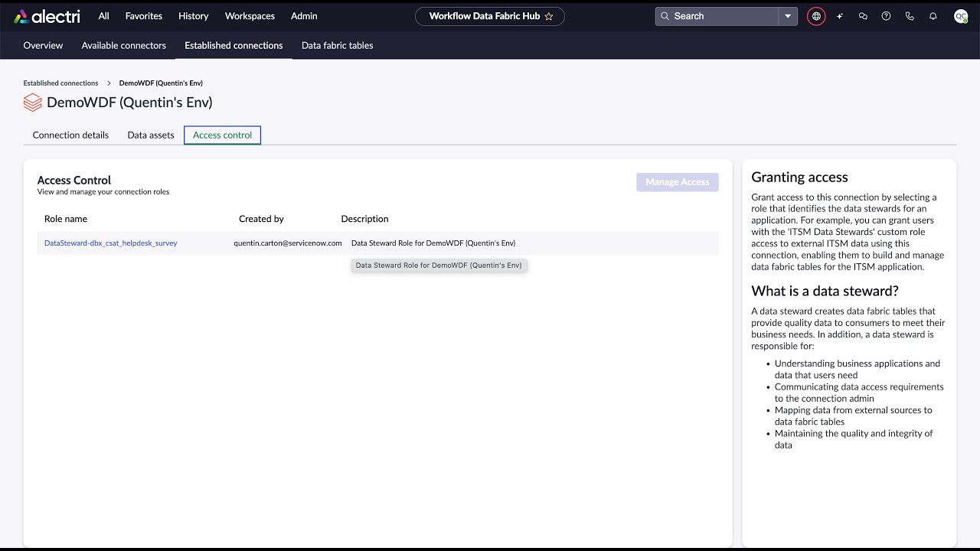Click the Manage Access button

[x=678, y=182]
